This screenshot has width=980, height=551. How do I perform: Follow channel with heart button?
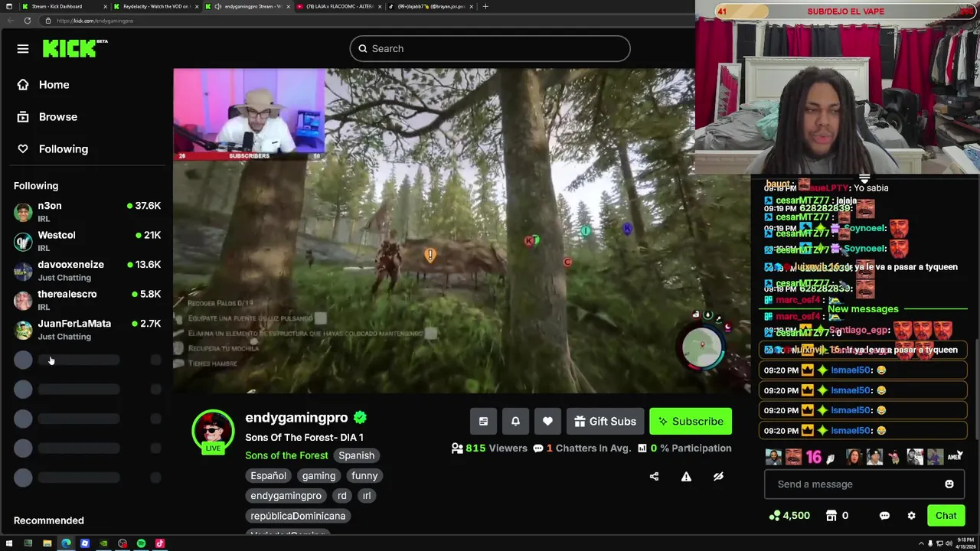coord(547,422)
